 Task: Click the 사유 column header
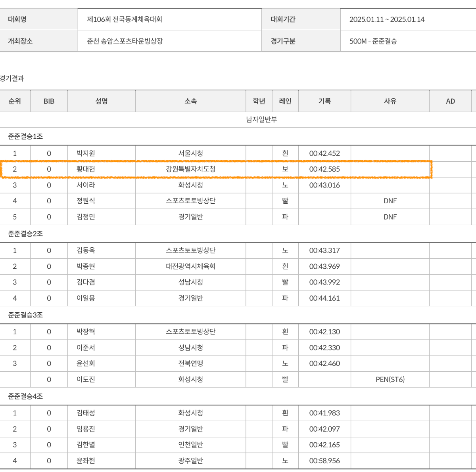click(390, 101)
